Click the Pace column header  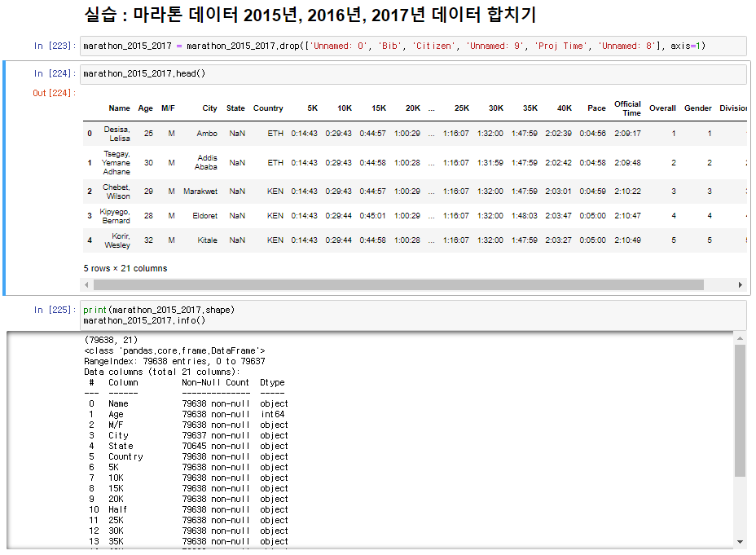596,108
